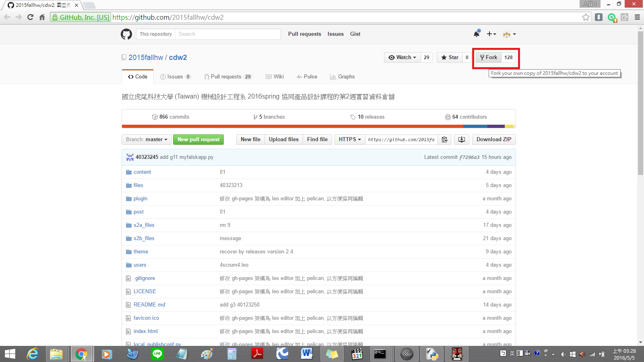This screenshot has width=644, height=362.
Task: Focus the repository Search field
Action: tap(228, 34)
